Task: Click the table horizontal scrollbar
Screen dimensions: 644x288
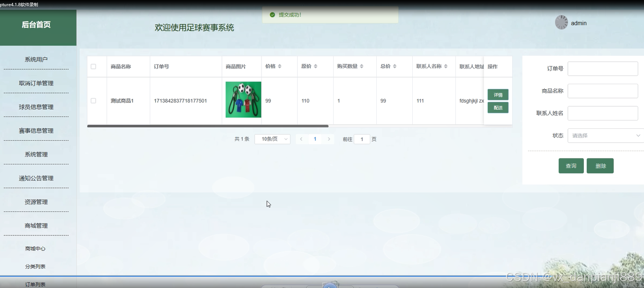Action: coord(208,126)
